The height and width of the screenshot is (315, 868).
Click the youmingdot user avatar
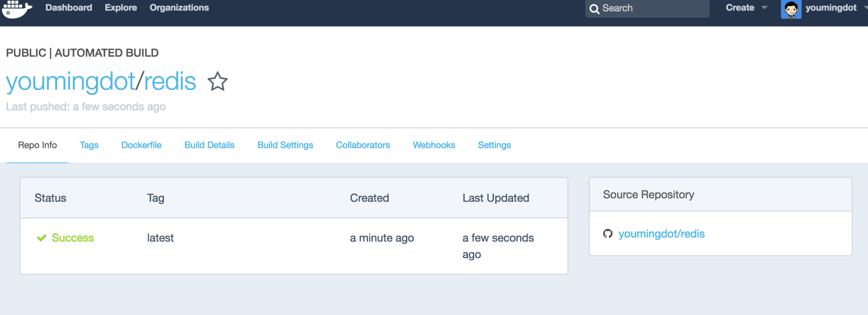coord(790,9)
